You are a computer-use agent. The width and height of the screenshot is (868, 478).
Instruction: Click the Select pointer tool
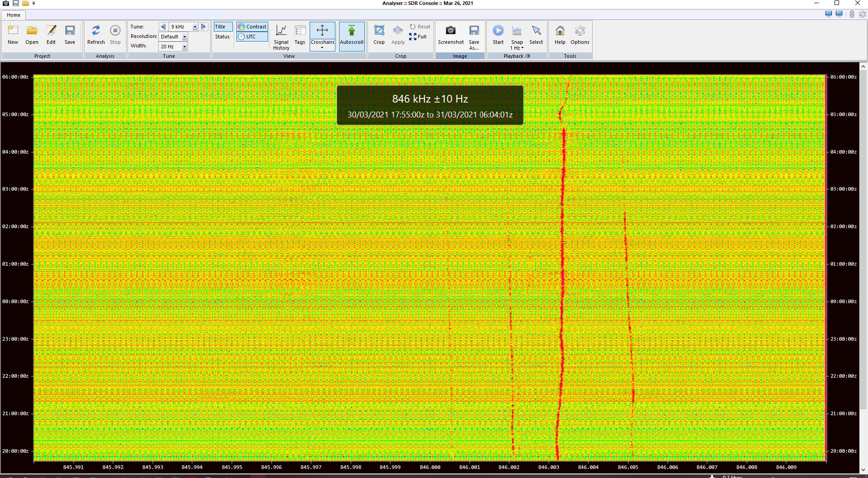pos(536,35)
